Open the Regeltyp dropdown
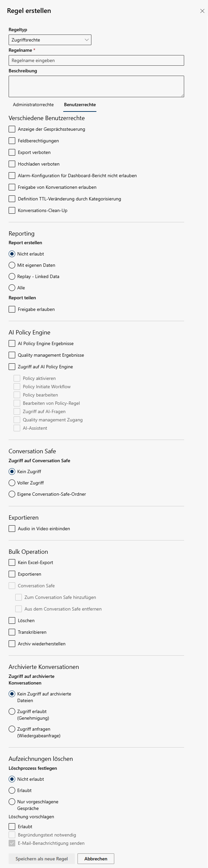The height and width of the screenshot is (868, 208). [x=50, y=40]
